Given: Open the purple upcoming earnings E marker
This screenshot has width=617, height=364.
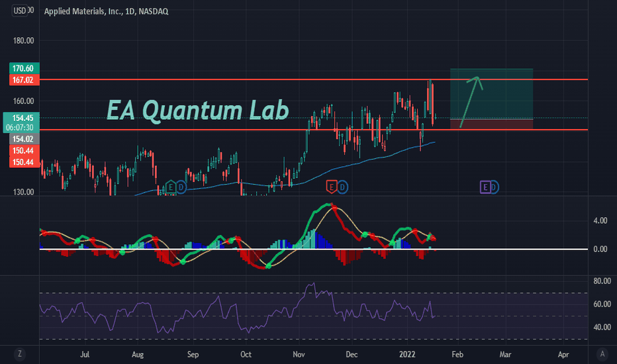Looking at the screenshot, I should pyautogui.click(x=485, y=187).
